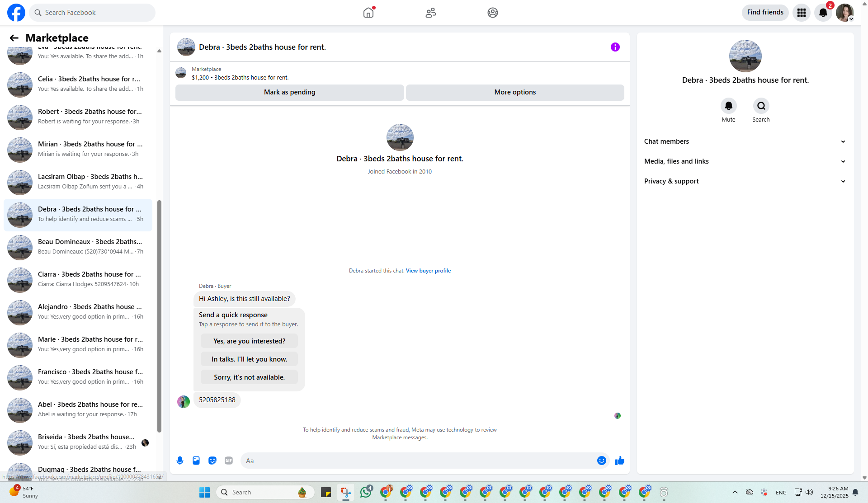Open the View buyer profile link
The width and height of the screenshot is (868, 503).
428,271
